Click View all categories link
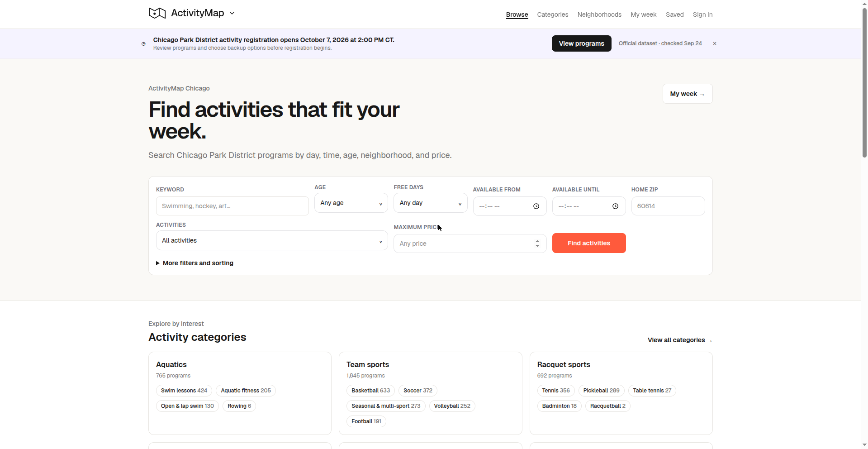The image size is (868, 449). [680, 340]
